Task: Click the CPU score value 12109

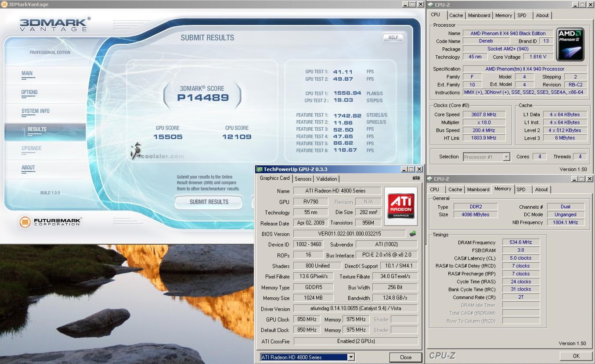Action: [237, 136]
